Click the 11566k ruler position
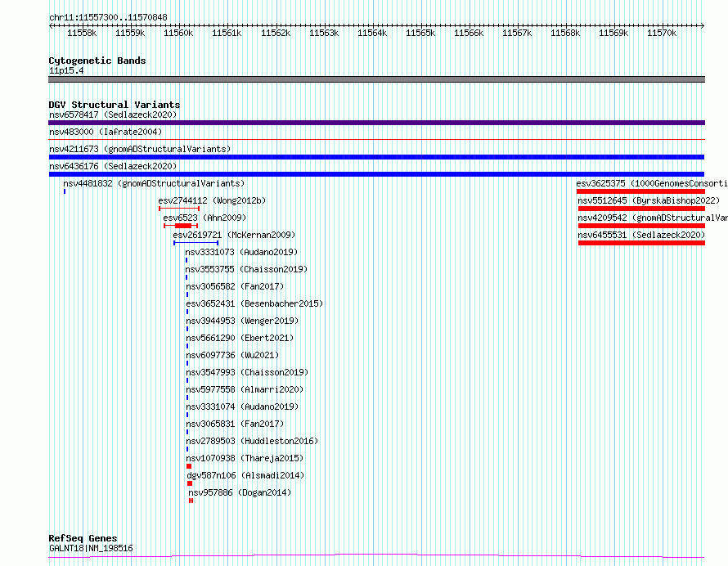This screenshot has height=566, width=728. [x=469, y=33]
